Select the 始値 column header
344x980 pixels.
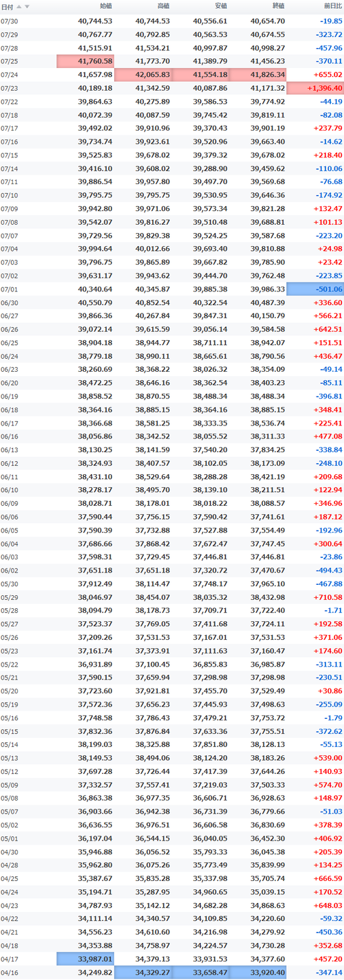(x=106, y=6)
